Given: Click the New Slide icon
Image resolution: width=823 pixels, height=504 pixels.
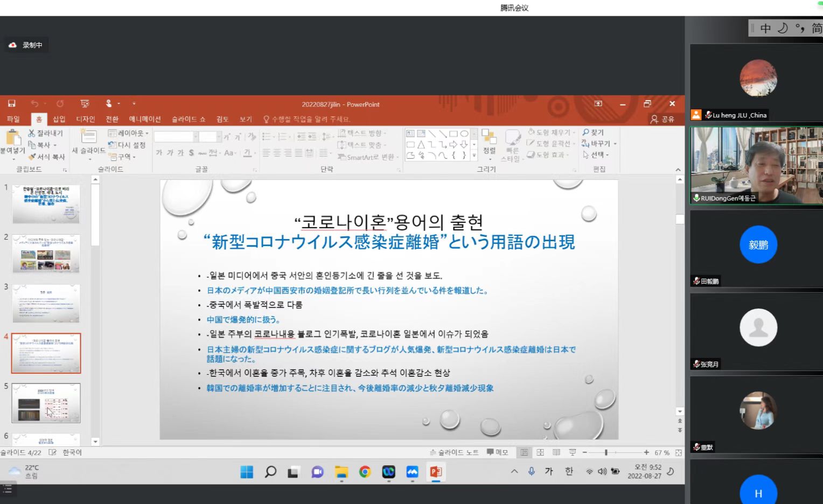Looking at the screenshot, I should click(88, 137).
